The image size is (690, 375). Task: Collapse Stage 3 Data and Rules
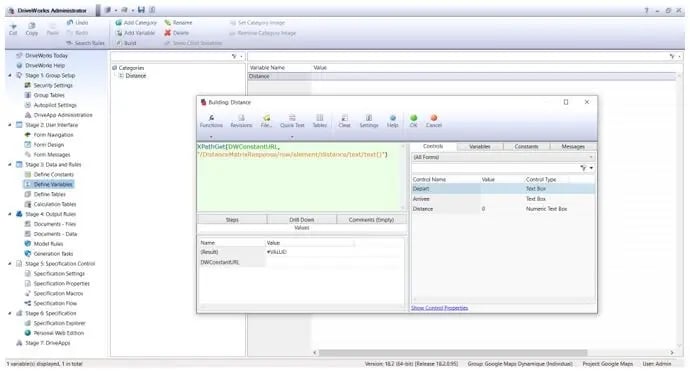[x=10, y=165]
